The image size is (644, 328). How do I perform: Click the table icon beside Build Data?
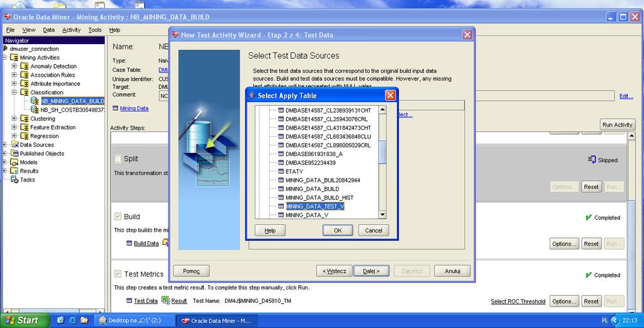130,243
